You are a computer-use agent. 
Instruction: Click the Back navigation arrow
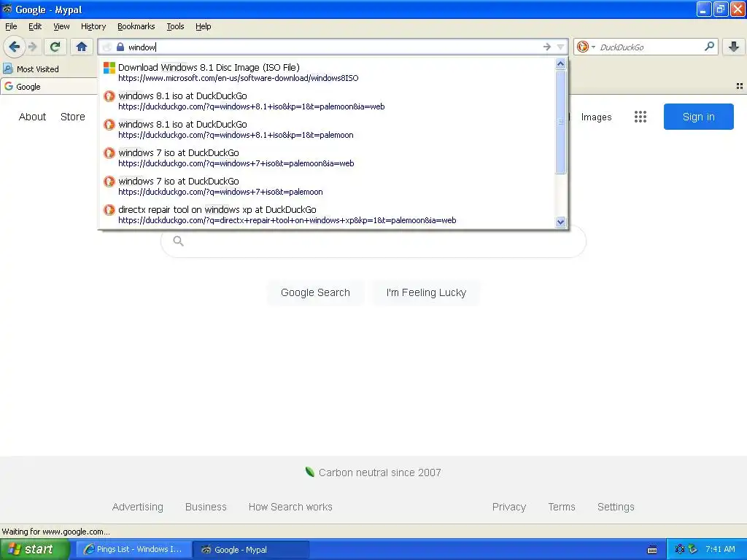14,47
